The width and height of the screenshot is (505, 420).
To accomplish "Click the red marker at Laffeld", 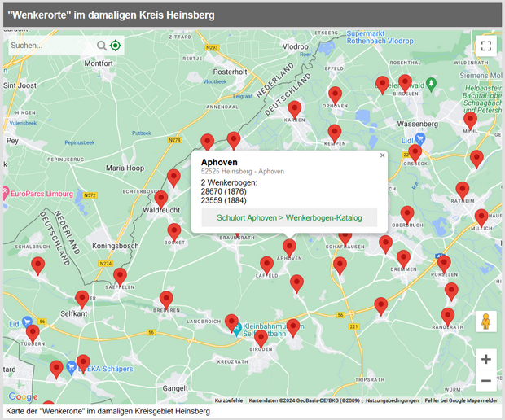I will click(x=266, y=265).
